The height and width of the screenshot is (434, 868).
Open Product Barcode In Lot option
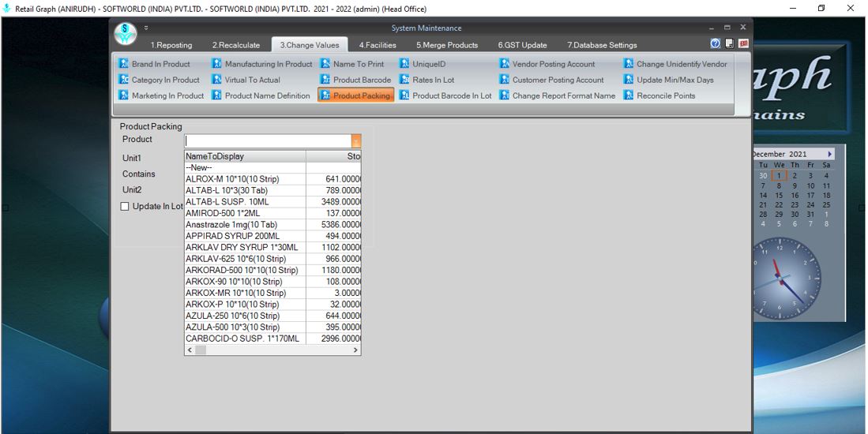pos(445,95)
